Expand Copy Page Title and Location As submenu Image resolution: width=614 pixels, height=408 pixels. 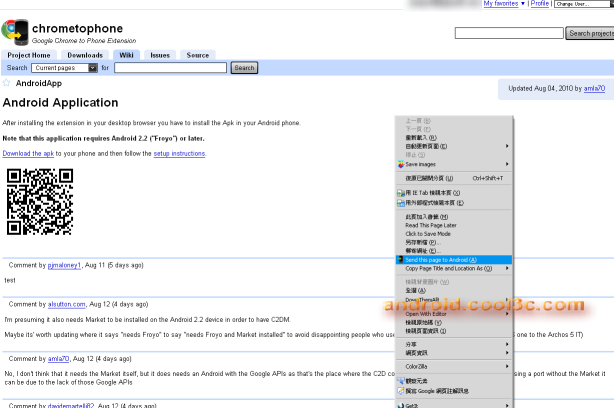point(453,268)
